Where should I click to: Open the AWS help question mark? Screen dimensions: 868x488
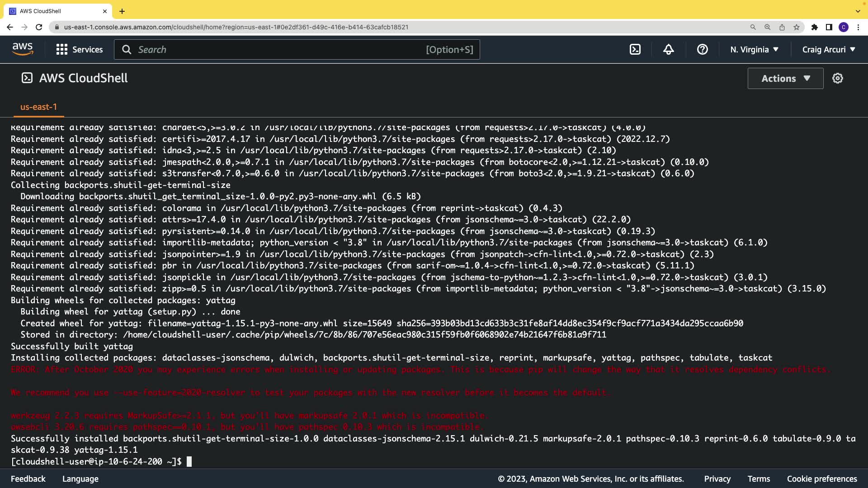tap(702, 50)
